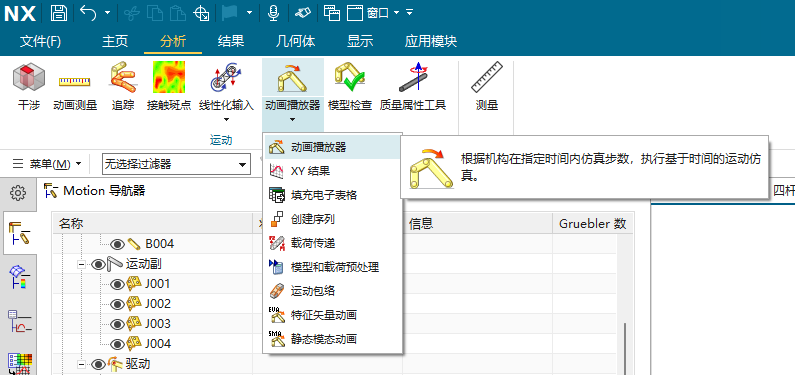This screenshot has width=795, height=375.
Task: Switch to the 显示 tab
Action: click(360, 42)
